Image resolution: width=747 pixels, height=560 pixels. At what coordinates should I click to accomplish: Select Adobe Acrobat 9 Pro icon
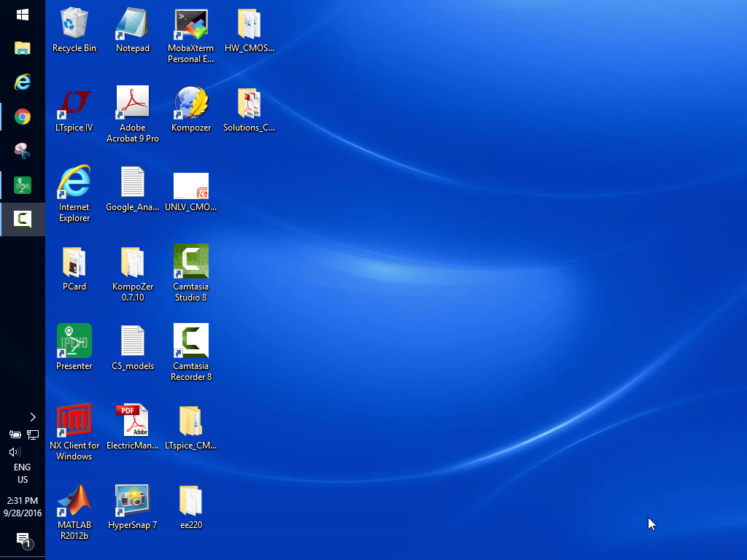132,104
